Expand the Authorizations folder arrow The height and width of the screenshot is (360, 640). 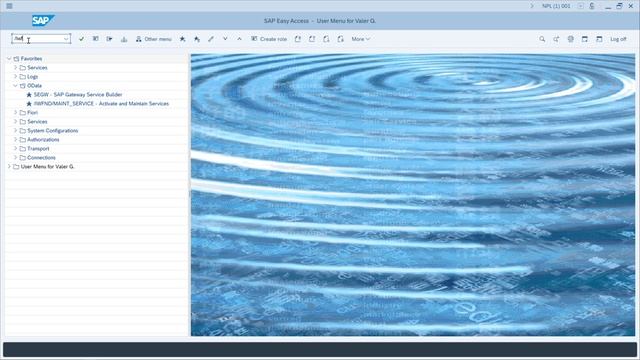(x=16, y=140)
